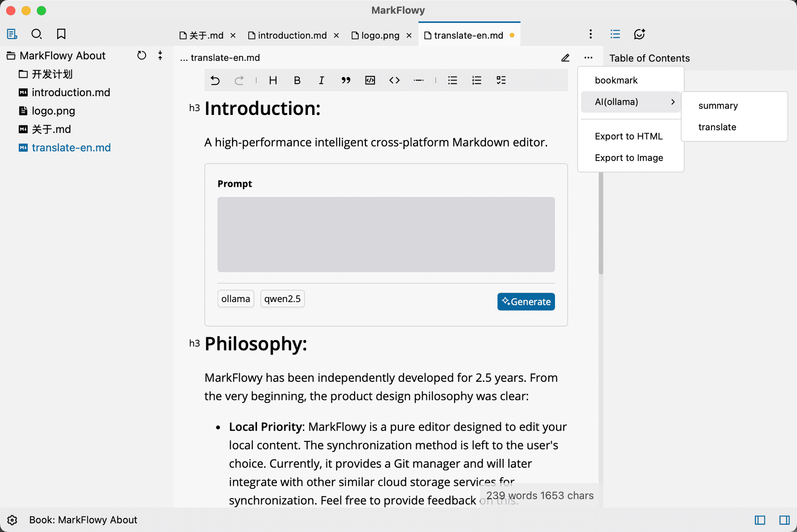Choose Export to Image
The width and height of the screenshot is (797, 532).
(x=631, y=158)
